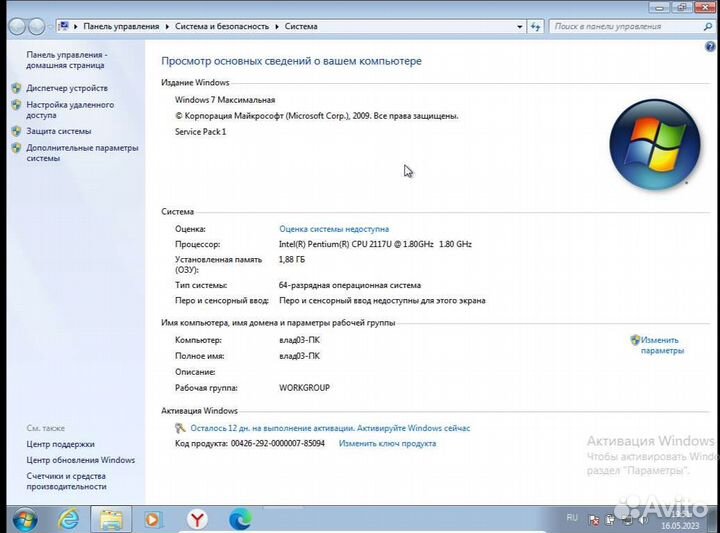Click влад03-ПК in Полное имя row
The height and width of the screenshot is (533, 720).
tap(299, 356)
